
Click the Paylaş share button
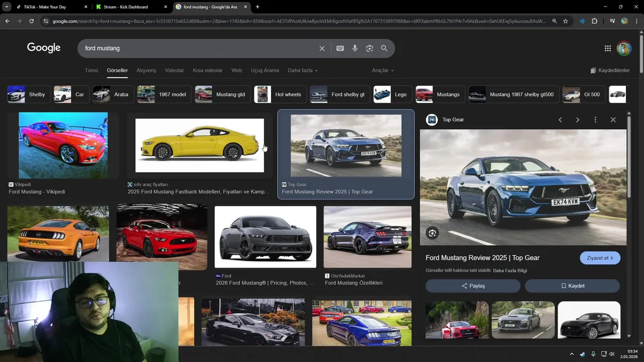click(473, 286)
